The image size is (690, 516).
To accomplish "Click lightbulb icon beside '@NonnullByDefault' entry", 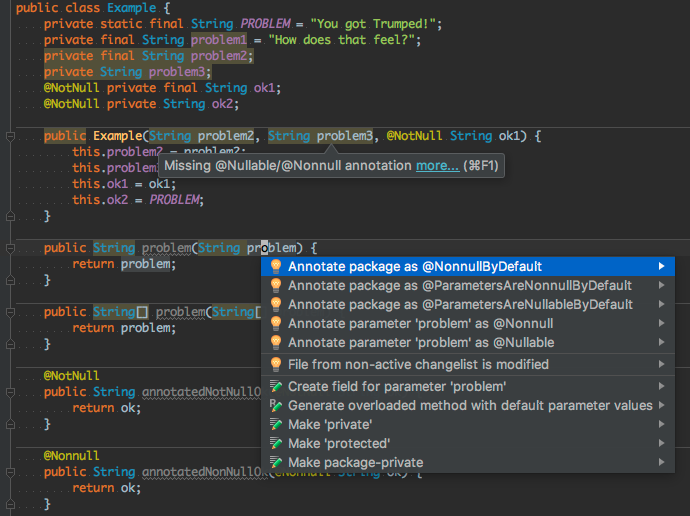I will 276,266.
